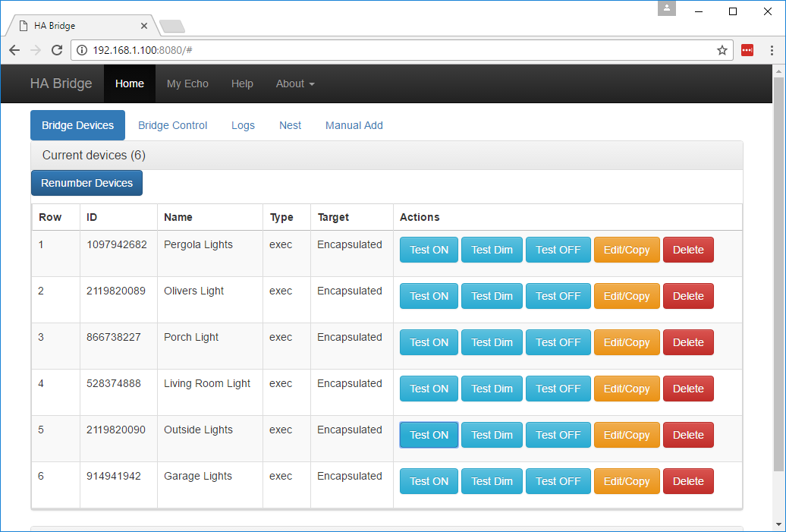
Task: Click the page vertical scrollbar thumb
Action: (778, 274)
